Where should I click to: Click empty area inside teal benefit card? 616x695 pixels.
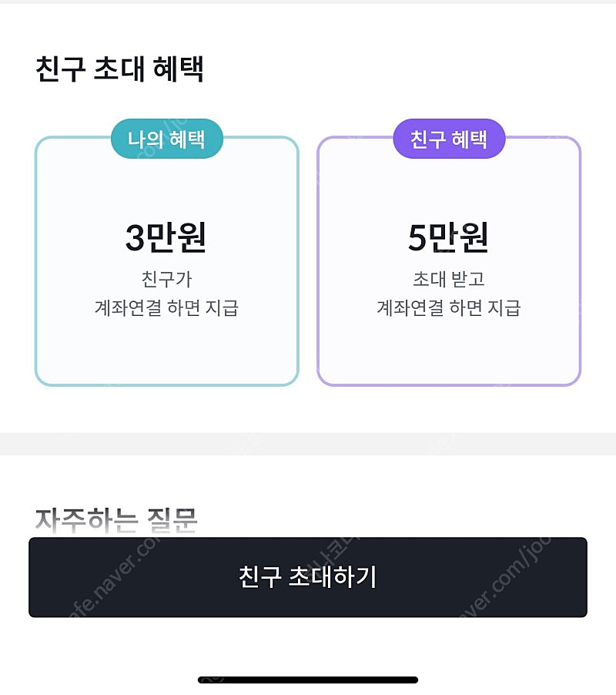point(167,354)
